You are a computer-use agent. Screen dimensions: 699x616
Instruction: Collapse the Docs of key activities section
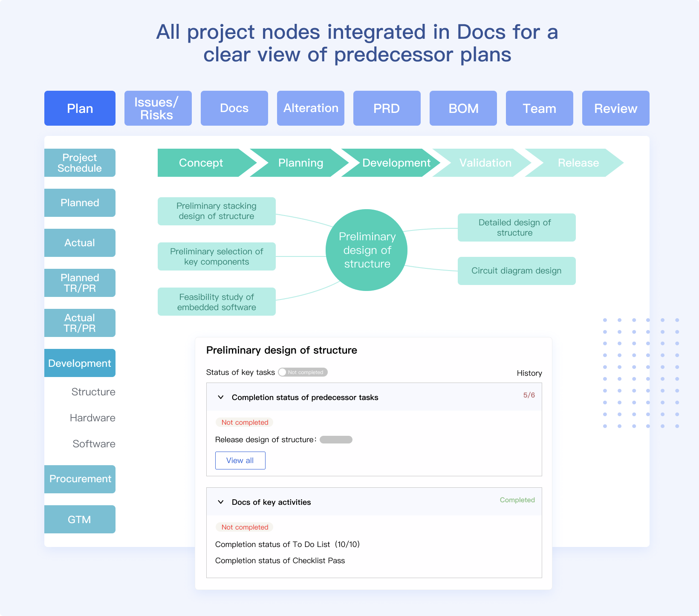pos(221,502)
